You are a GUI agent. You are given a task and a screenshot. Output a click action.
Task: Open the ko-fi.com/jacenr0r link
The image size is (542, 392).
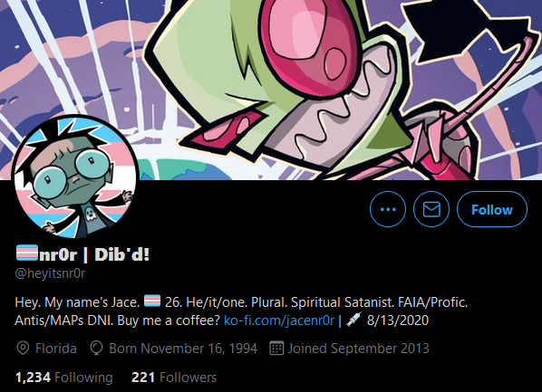[279, 320]
